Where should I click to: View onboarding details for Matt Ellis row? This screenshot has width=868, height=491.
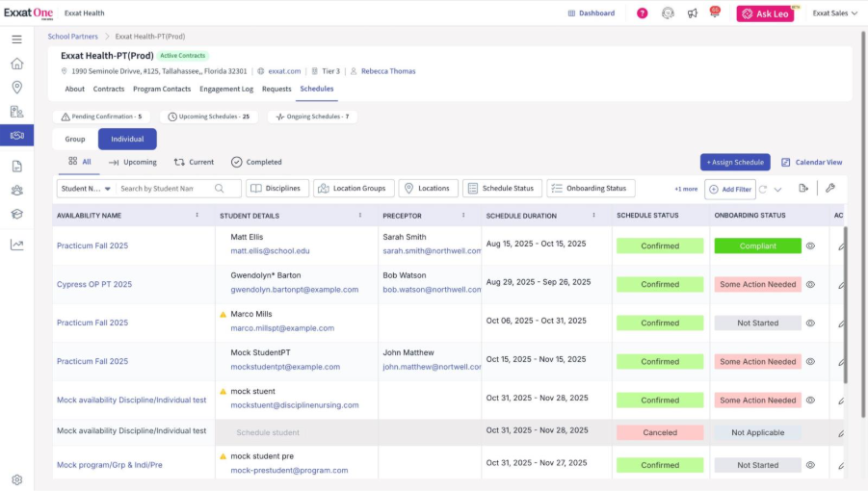pyautogui.click(x=810, y=246)
